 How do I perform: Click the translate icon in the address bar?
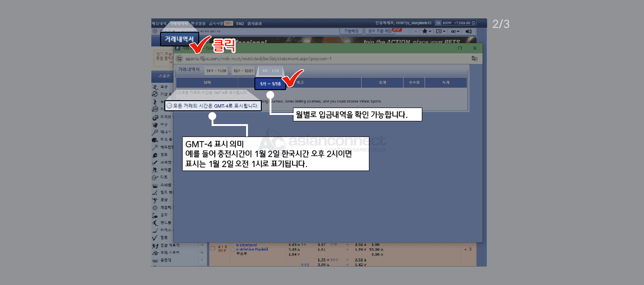(474, 58)
